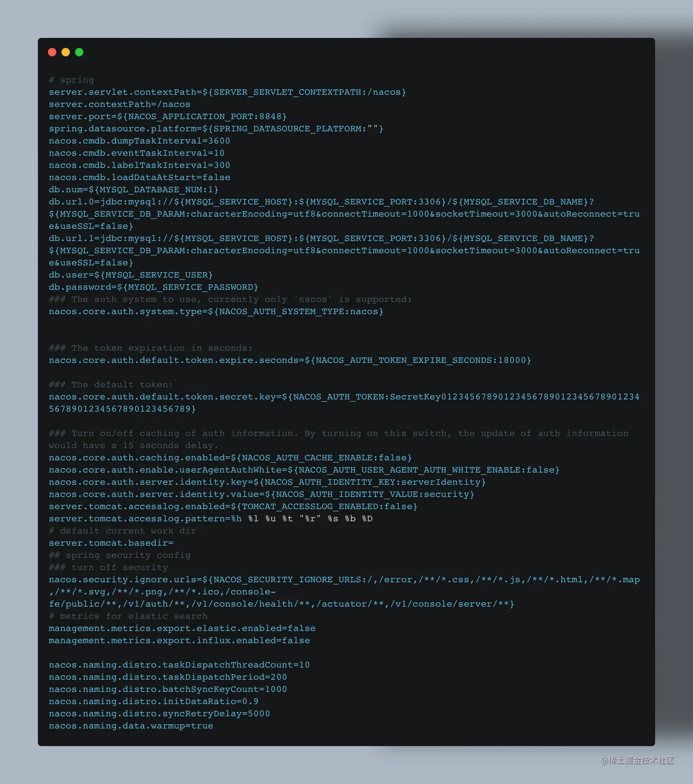Click the server.tomcat.basedir= line
The image size is (693, 784).
111,543
